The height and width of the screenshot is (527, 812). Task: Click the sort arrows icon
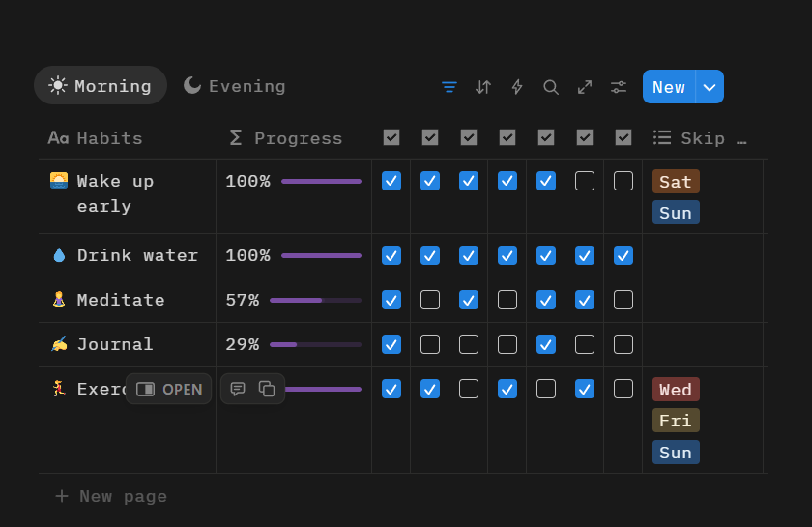483,87
